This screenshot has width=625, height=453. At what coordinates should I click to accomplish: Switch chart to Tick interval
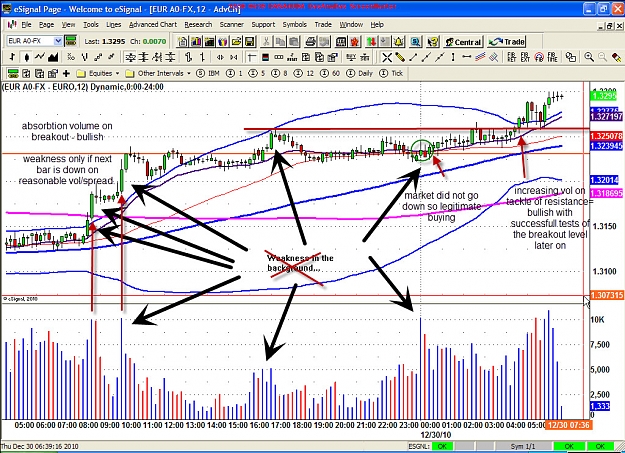click(391, 73)
